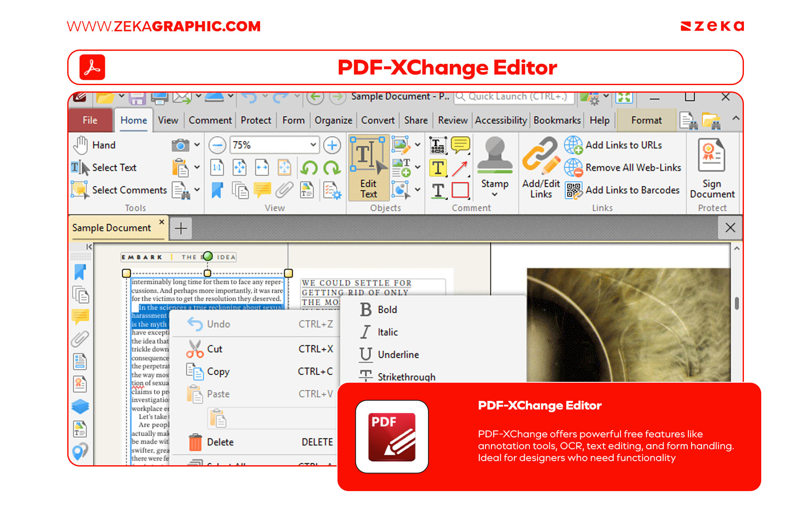Switch to the Accessibility ribbon tab
The height and width of the screenshot is (508, 812).
pos(501,121)
